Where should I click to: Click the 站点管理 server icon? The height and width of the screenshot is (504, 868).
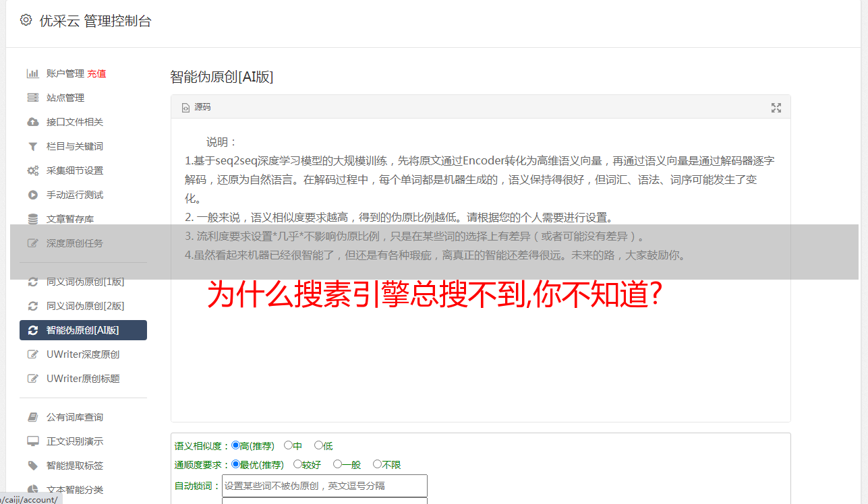pyautogui.click(x=32, y=98)
